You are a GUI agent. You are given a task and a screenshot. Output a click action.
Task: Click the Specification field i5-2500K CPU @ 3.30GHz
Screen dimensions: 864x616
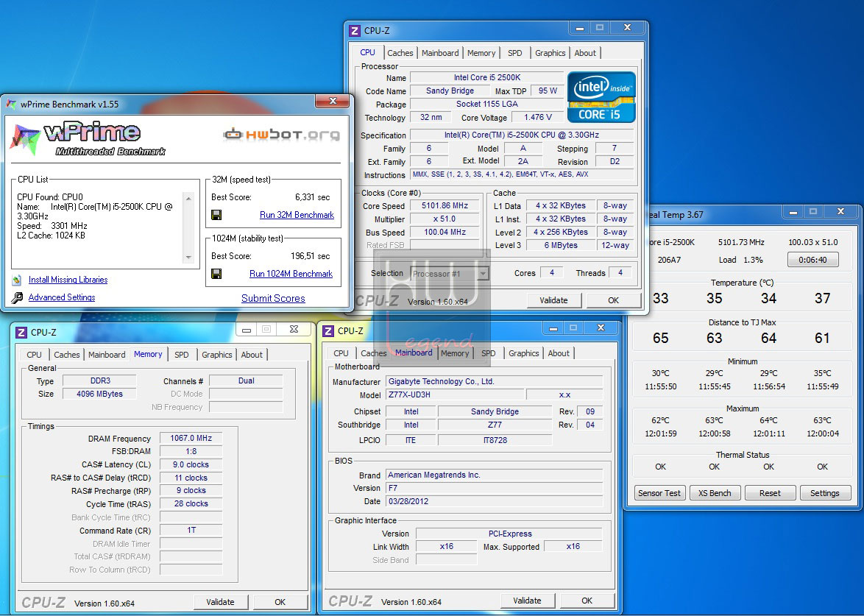click(522, 135)
